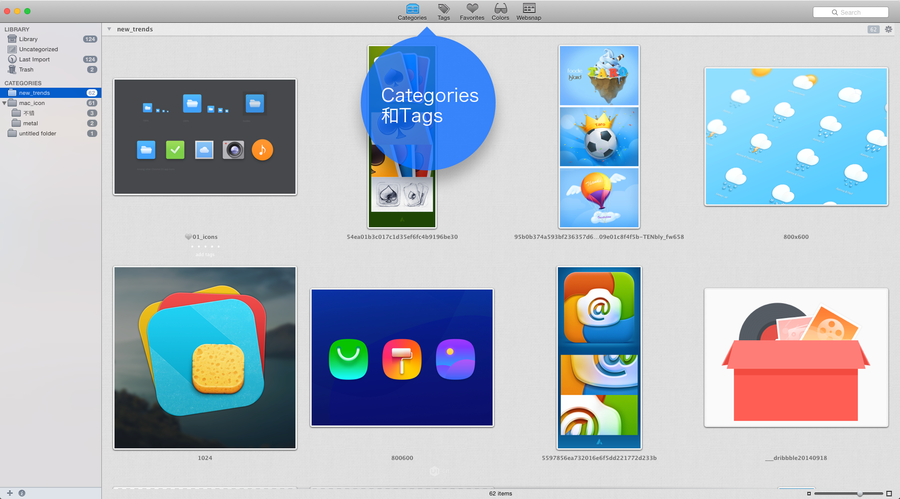Click the 800x600 file name label

pos(796,237)
